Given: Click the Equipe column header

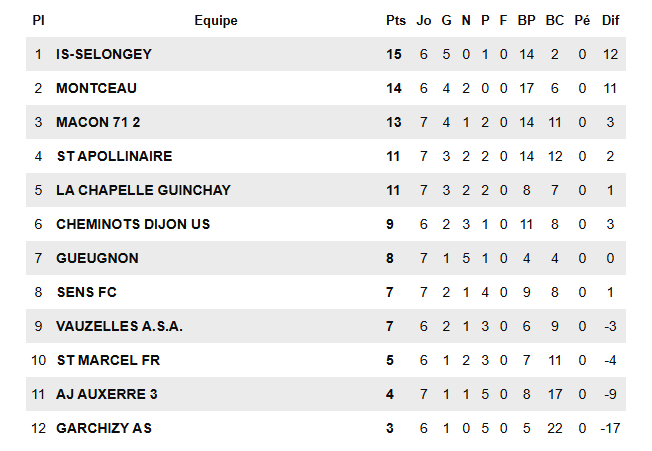Looking at the screenshot, I should coord(216,20).
